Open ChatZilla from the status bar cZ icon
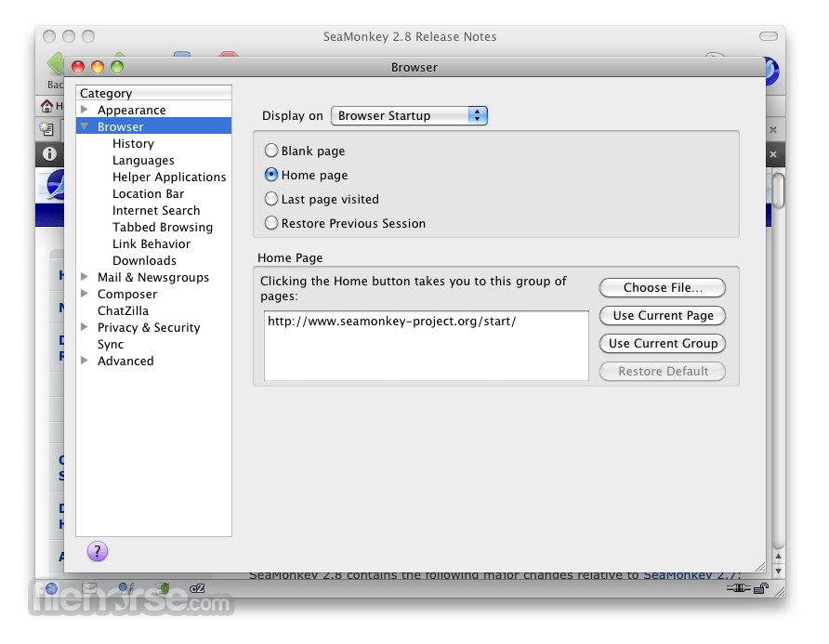This screenshot has width=829, height=644. (197, 588)
